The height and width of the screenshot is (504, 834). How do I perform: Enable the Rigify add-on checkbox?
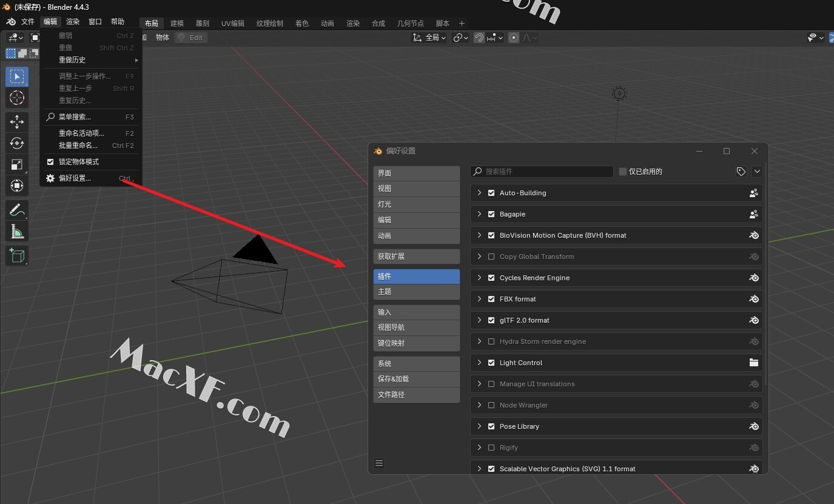(x=491, y=448)
